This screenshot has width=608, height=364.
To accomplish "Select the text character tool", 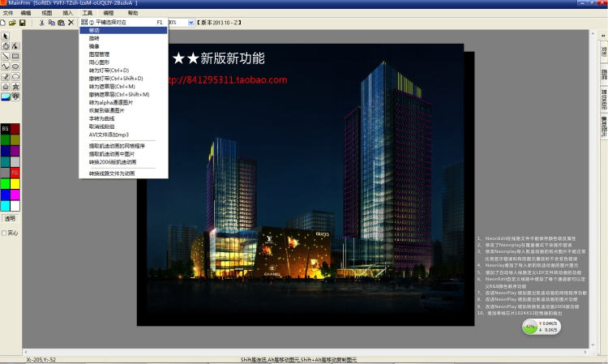I will (15, 96).
